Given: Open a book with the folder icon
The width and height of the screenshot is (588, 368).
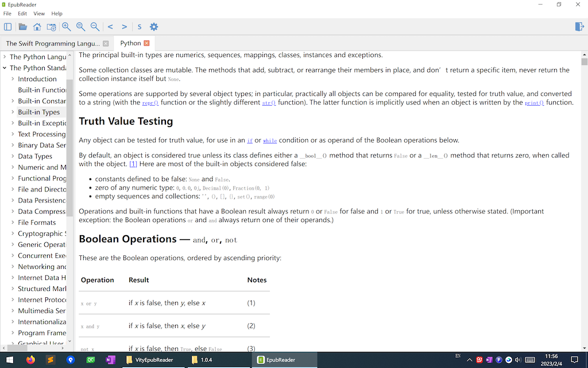Looking at the screenshot, I should 22,26.
